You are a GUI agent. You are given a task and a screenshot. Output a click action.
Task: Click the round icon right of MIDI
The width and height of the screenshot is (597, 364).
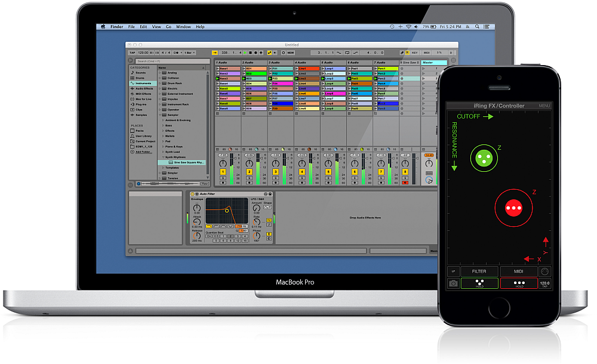(544, 272)
